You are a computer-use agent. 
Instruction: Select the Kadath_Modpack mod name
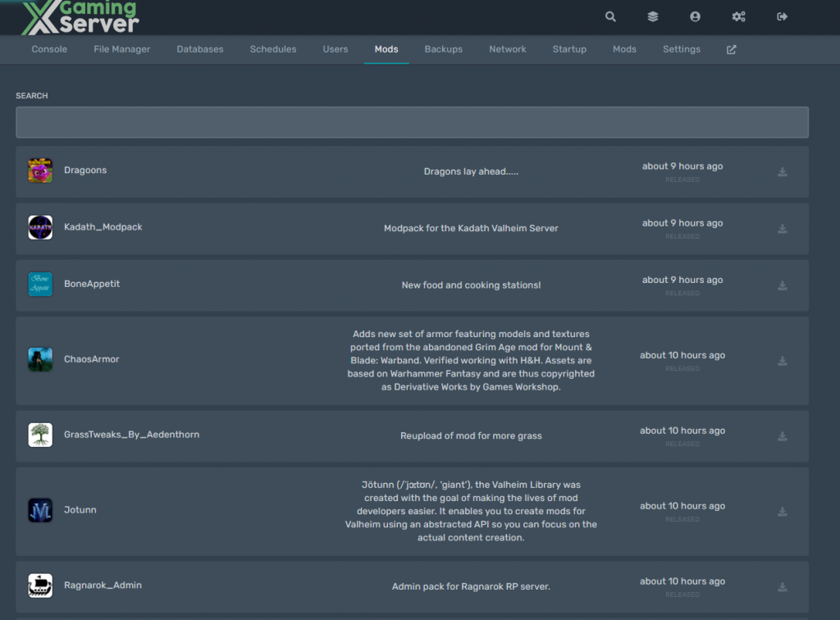click(103, 227)
